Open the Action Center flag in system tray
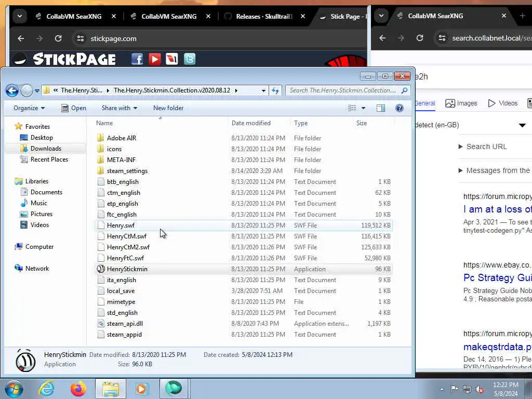The height and width of the screenshot is (399, 532). pyautogui.click(x=454, y=389)
